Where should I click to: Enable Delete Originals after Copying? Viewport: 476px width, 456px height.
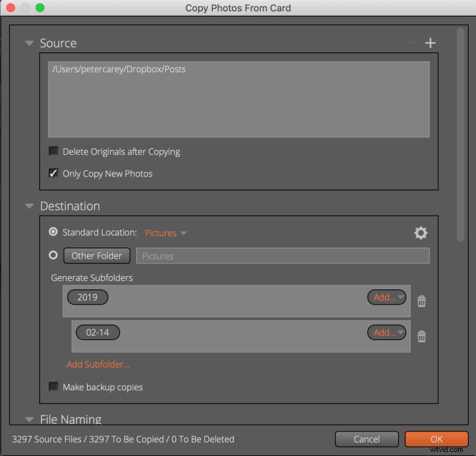[54, 151]
